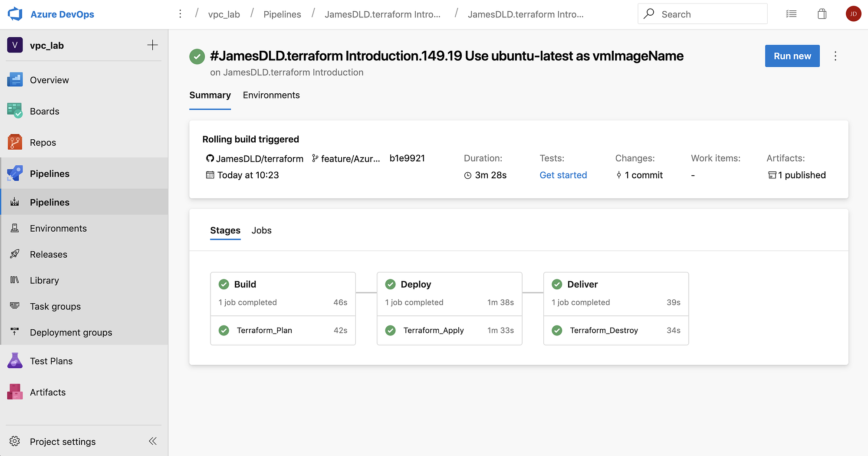Switch to the Environments tab
The height and width of the screenshot is (456, 868).
point(271,95)
